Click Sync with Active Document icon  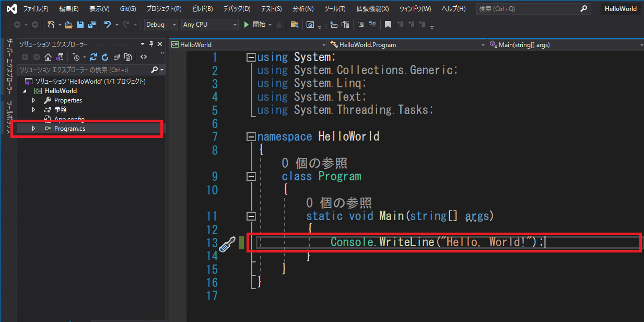click(93, 57)
